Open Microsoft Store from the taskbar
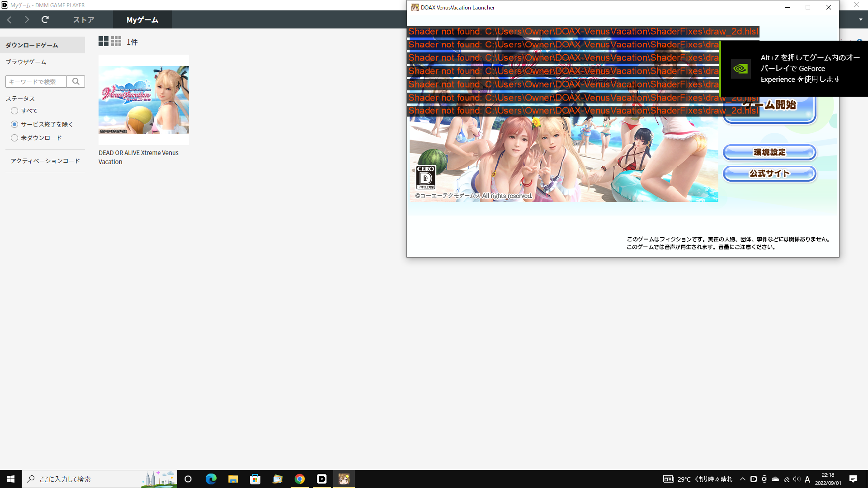The height and width of the screenshot is (488, 868). tap(255, 479)
